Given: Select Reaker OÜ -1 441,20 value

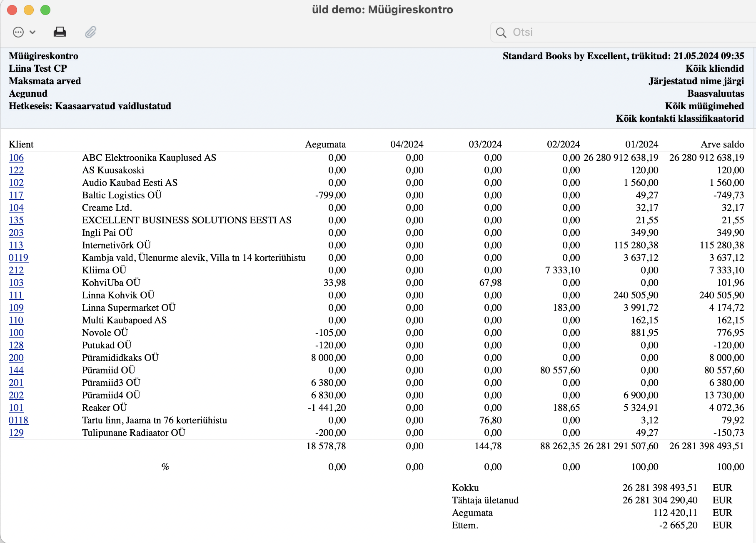Looking at the screenshot, I should (x=327, y=408).
